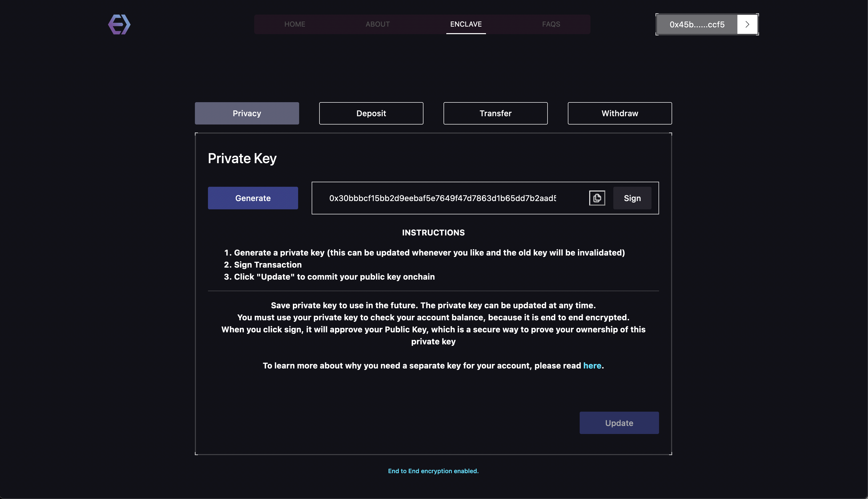868x499 pixels.
Task: Open the Deposit tab
Action: tap(371, 113)
